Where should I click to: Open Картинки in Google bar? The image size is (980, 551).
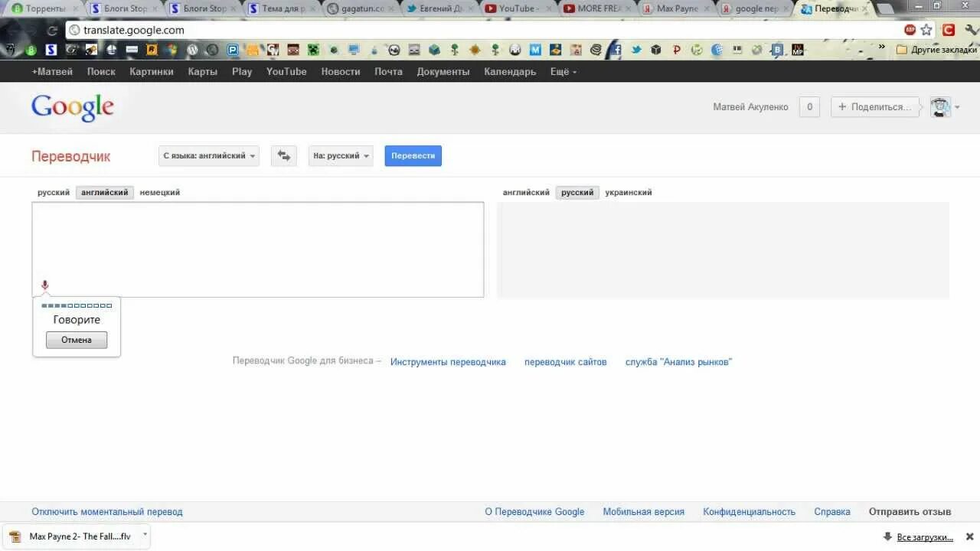152,71
